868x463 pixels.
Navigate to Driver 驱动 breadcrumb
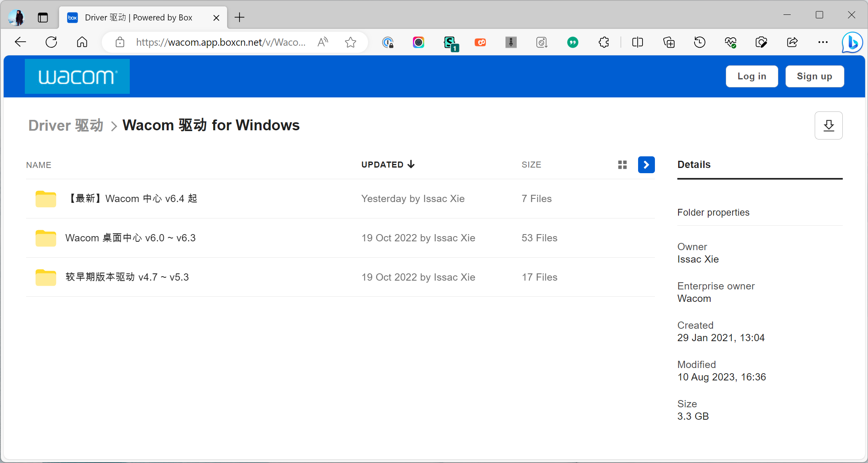66,125
